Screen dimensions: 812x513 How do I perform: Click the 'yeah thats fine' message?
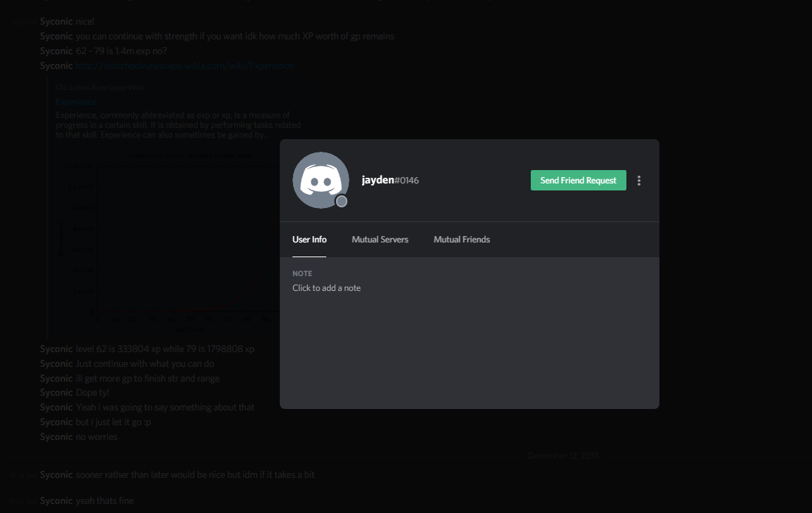tap(105, 500)
